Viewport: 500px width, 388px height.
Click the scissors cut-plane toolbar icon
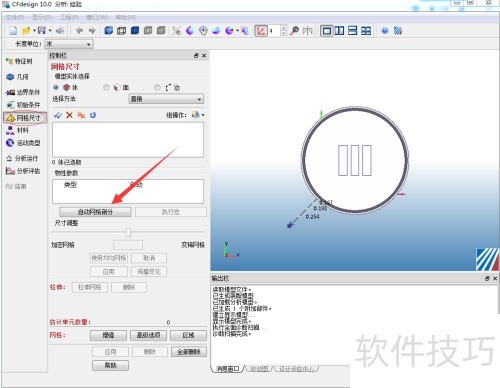pyautogui.click(x=176, y=31)
